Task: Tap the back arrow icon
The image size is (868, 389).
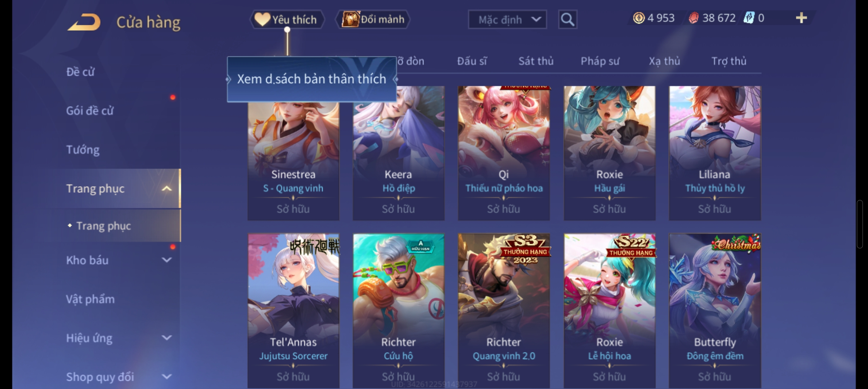Action: tap(84, 22)
